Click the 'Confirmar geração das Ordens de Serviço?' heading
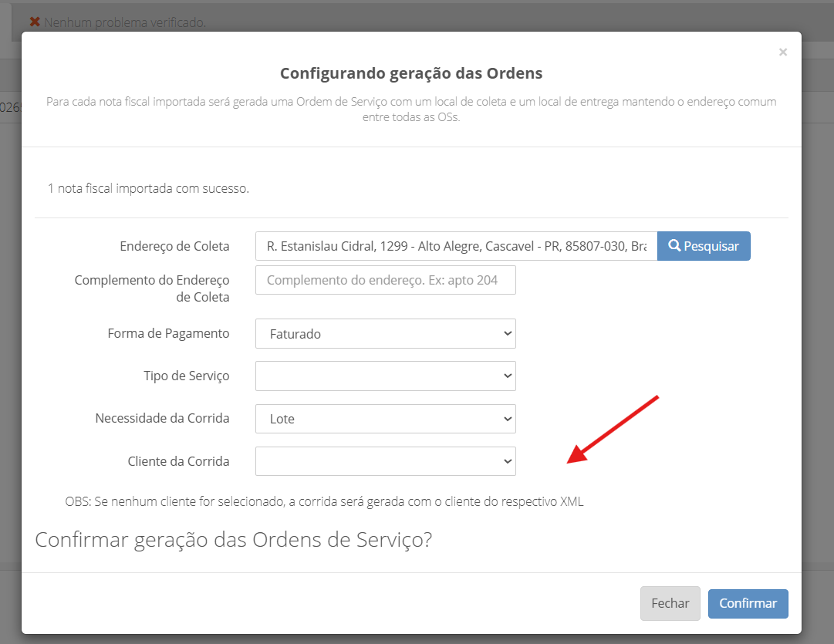 click(234, 540)
